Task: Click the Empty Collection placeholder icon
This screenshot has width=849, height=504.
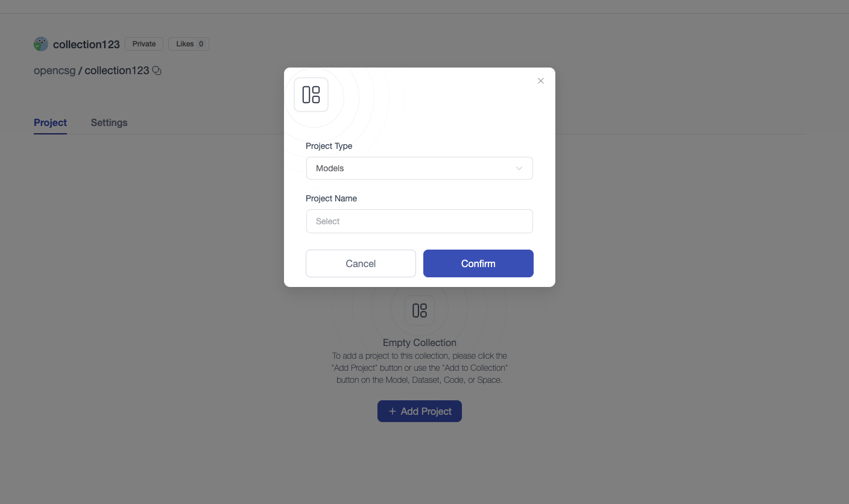Action: click(x=420, y=310)
